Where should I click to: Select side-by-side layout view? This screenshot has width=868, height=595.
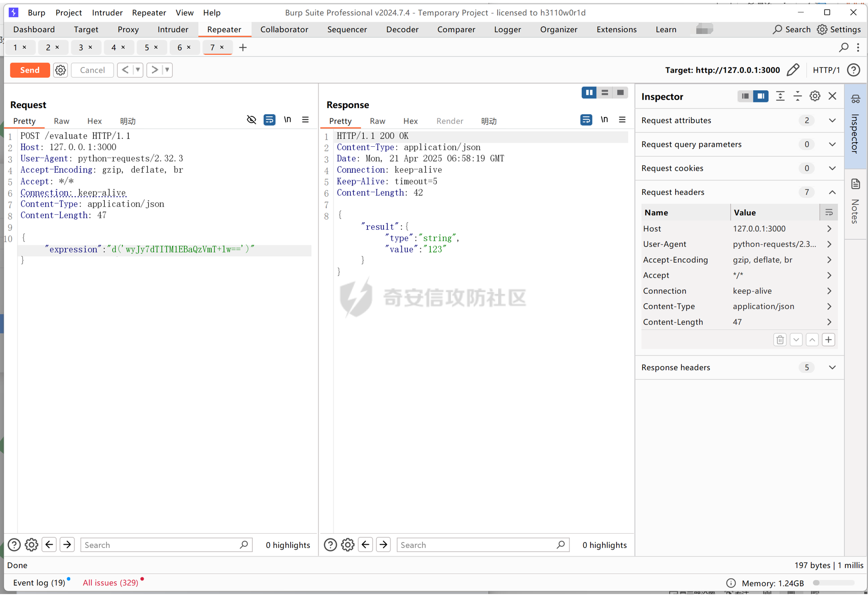point(589,92)
